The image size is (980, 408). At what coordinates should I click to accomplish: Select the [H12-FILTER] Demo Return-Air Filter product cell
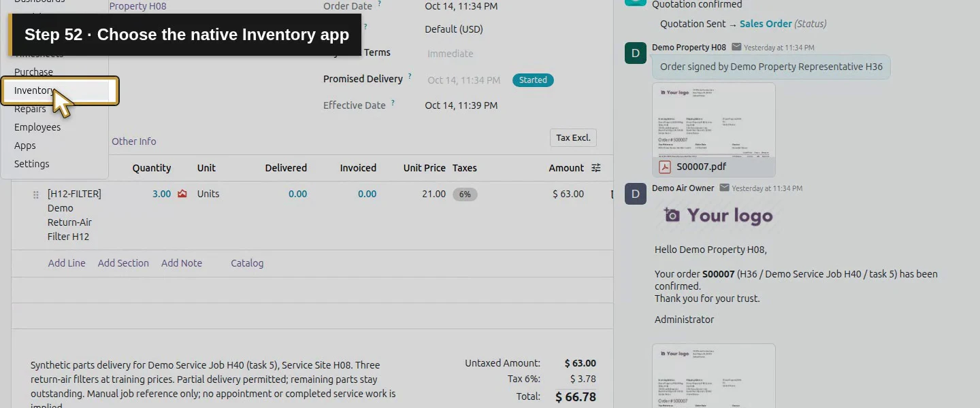[x=74, y=215]
